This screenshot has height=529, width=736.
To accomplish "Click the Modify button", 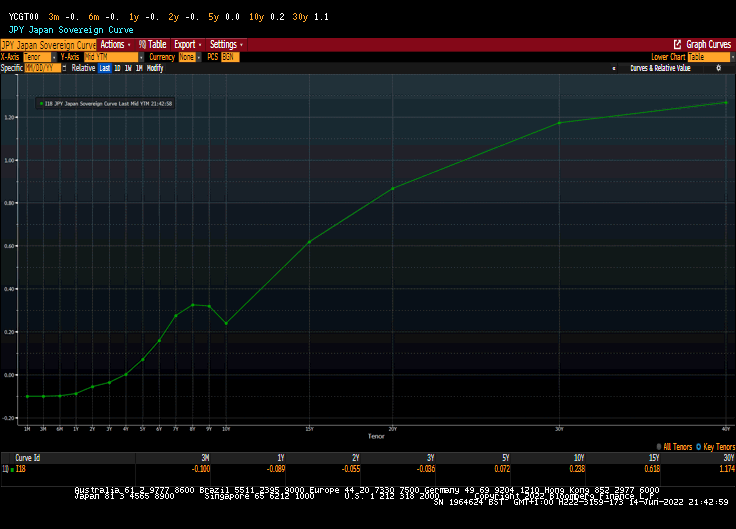I will tap(155, 68).
